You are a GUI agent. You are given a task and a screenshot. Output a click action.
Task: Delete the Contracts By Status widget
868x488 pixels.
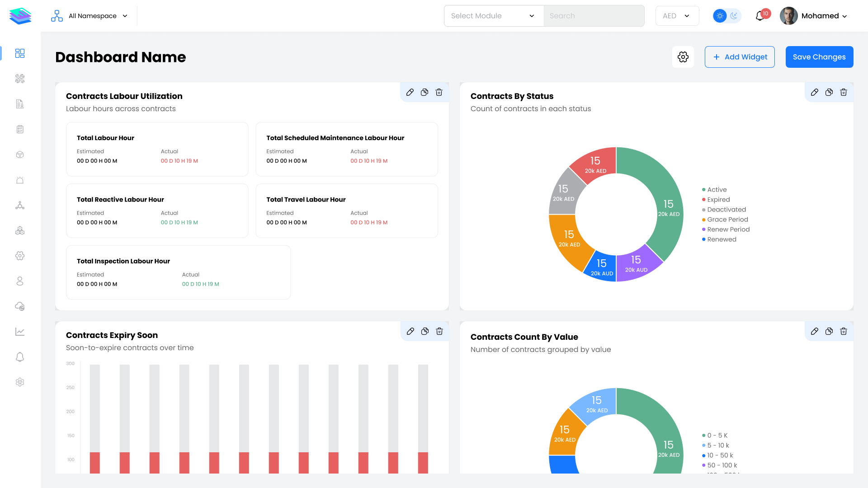click(x=844, y=92)
